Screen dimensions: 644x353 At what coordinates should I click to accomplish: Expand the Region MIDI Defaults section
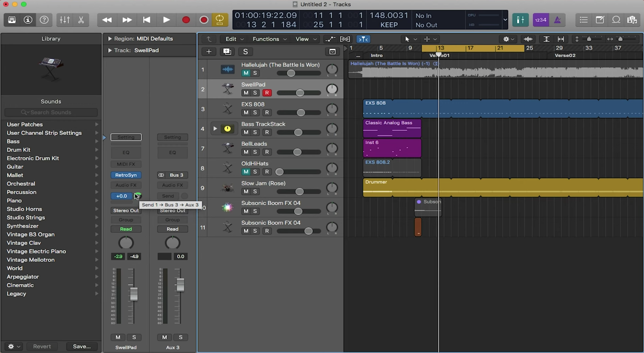(110, 39)
